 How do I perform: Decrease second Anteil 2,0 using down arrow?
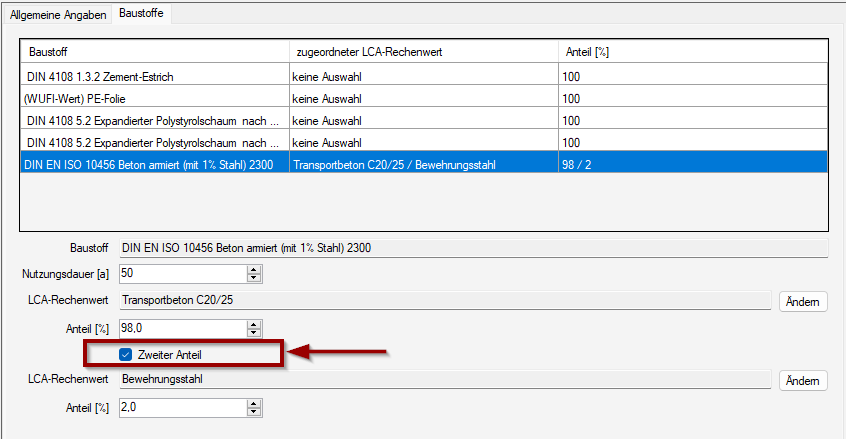[x=254, y=412]
